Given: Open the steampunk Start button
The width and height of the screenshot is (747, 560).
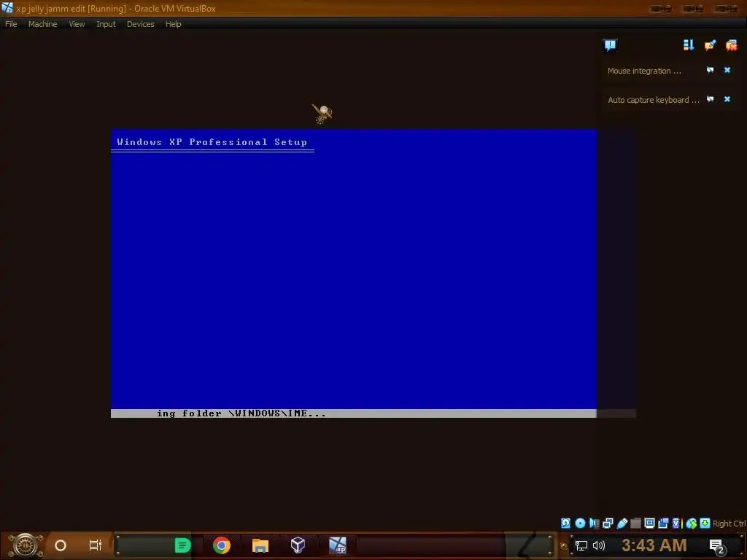Looking at the screenshot, I should point(26,545).
